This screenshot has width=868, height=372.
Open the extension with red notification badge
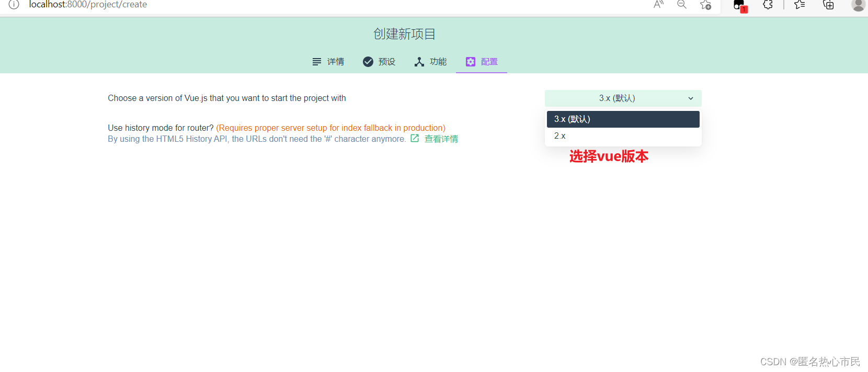[x=739, y=5]
